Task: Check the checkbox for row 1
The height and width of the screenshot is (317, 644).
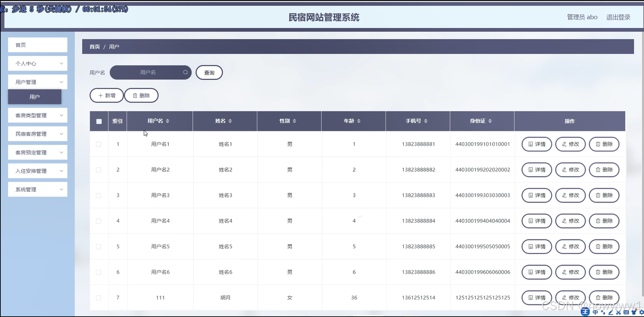Action: pos(99,144)
